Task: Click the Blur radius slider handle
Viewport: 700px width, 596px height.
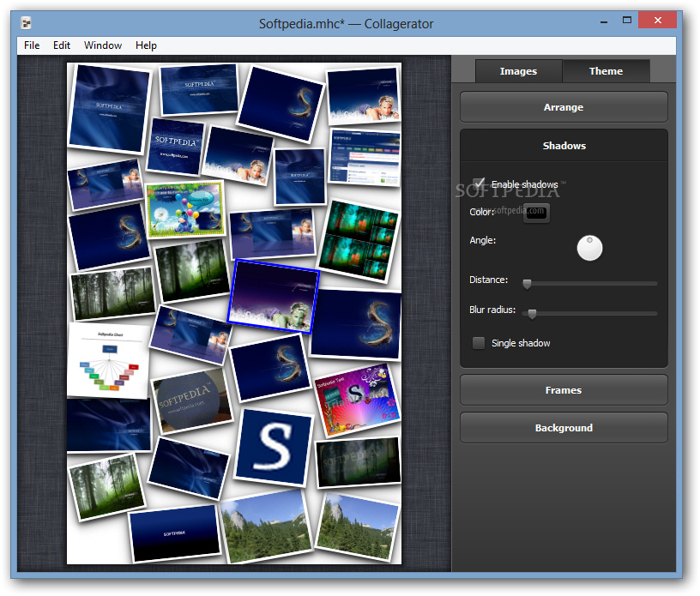Action: [x=532, y=314]
